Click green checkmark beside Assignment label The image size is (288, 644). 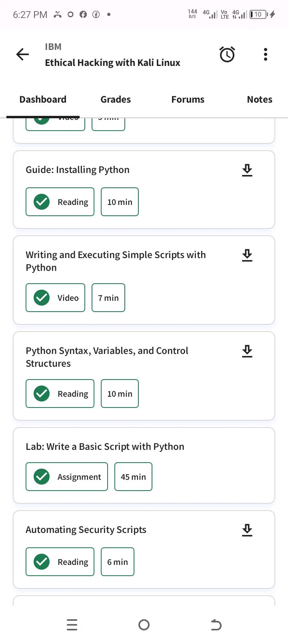click(x=42, y=477)
